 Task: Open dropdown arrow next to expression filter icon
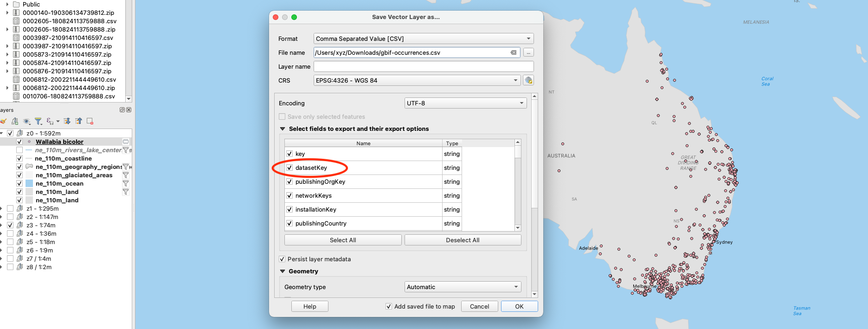(x=58, y=122)
